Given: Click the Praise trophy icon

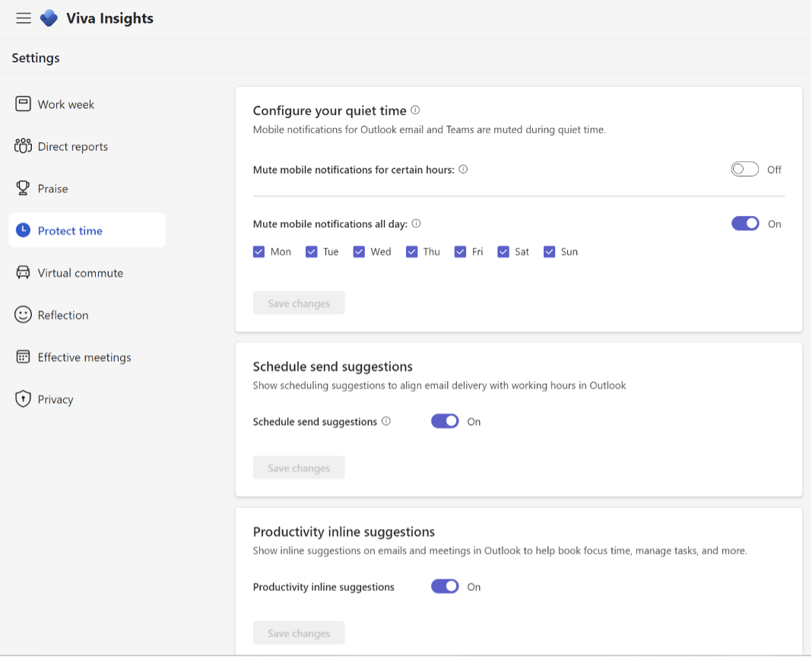Looking at the screenshot, I should pos(23,188).
